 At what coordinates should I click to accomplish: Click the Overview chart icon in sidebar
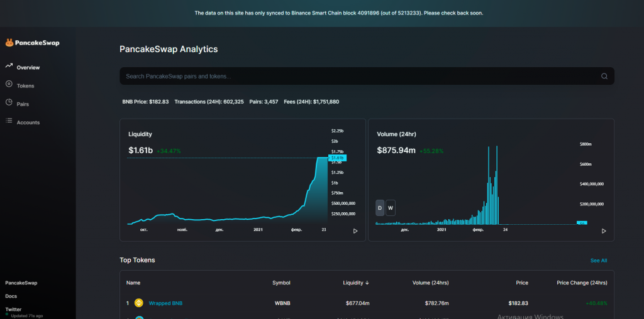tap(9, 66)
